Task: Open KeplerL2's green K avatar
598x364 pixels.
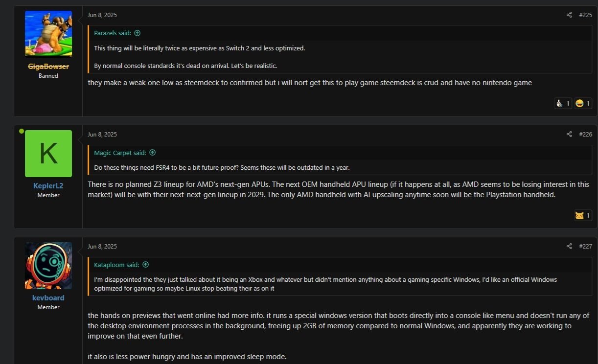Action: click(48, 154)
